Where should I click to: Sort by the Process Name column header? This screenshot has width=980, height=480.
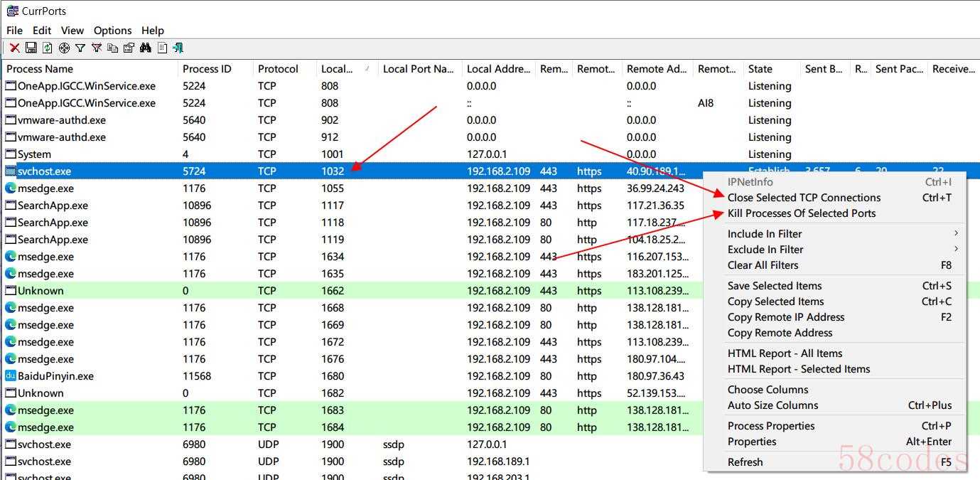click(90, 69)
